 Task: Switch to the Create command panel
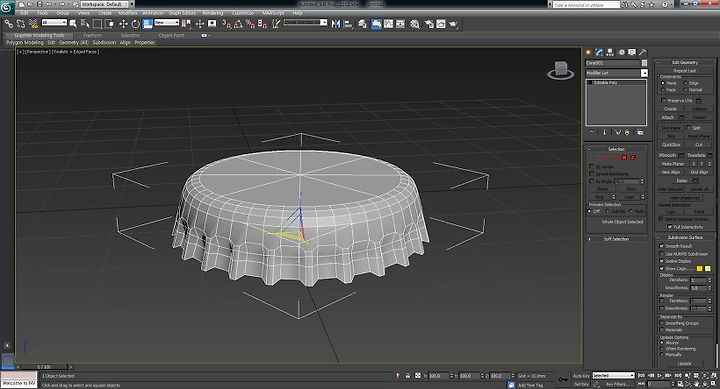click(588, 52)
